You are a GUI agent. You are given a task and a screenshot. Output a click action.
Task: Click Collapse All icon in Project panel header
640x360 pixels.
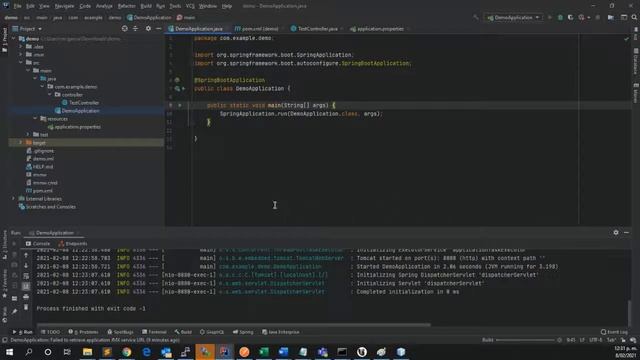136,29
